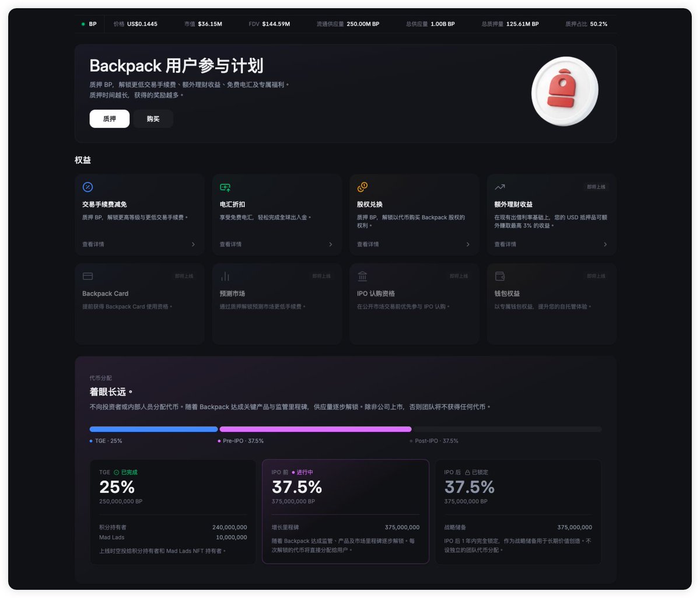Click the TGE · 25% legend label
Screen dimensions: 700x598
108,441
